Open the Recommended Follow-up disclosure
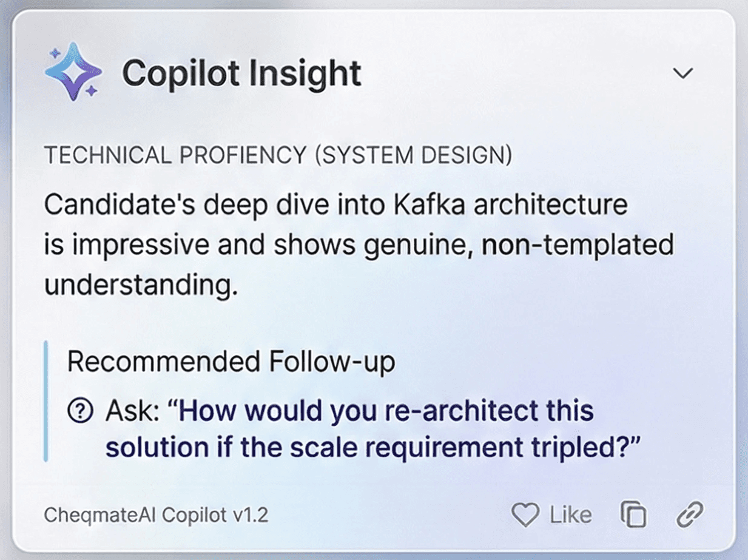748x560 pixels. point(232,360)
